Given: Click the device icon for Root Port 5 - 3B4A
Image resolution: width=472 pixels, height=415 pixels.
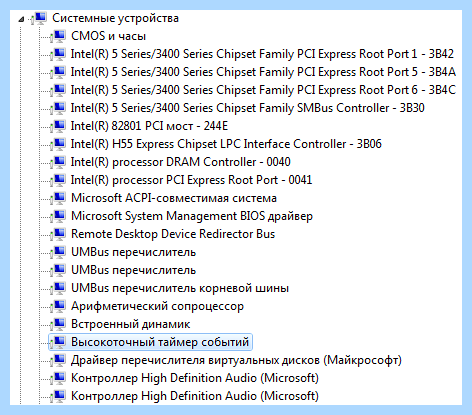Looking at the screenshot, I should click(x=58, y=72).
